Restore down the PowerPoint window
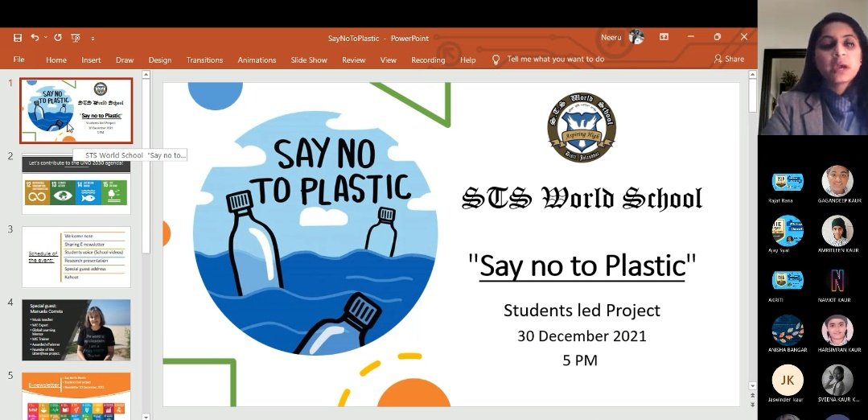 718,37
